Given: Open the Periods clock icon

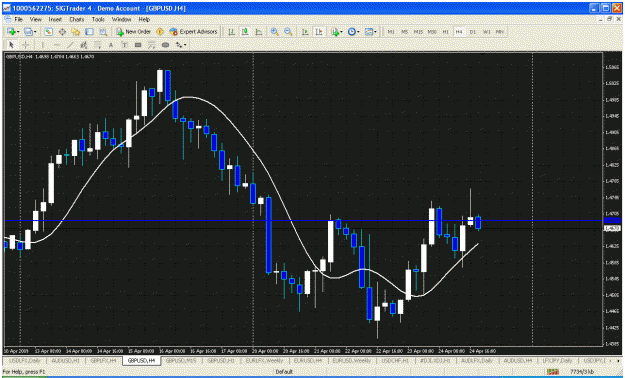Looking at the screenshot, I should [352, 32].
